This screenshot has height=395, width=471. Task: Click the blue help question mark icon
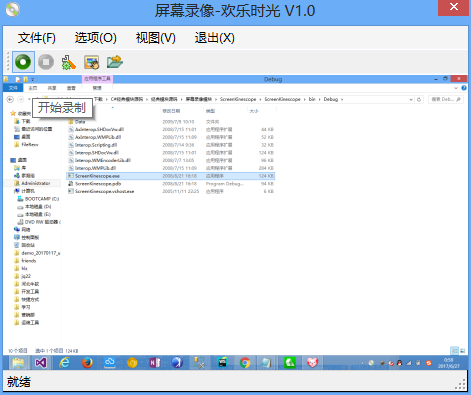point(464,88)
